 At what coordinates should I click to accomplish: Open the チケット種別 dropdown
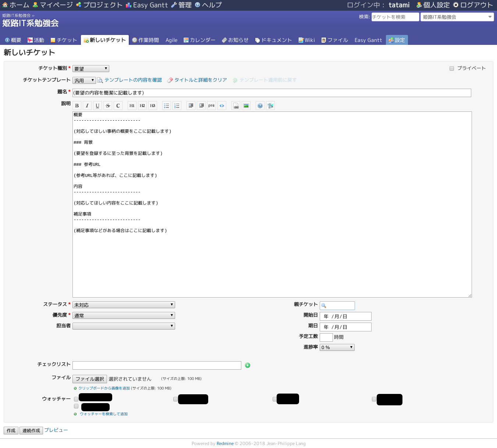(90, 68)
